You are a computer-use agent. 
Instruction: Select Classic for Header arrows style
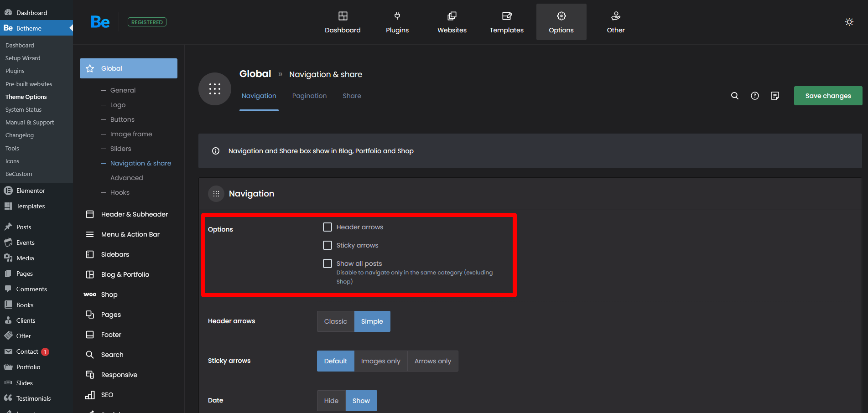(x=335, y=321)
